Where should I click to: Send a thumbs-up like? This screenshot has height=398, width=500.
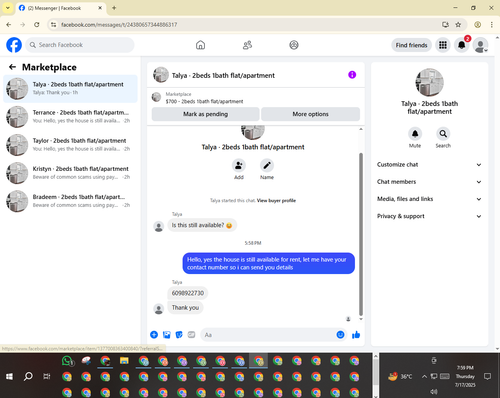[356, 335]
